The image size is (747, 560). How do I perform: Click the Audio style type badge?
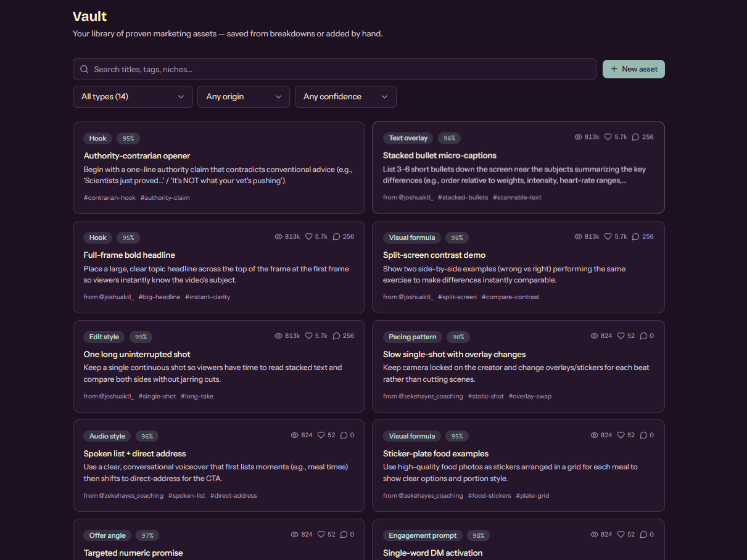pos(107,436)
